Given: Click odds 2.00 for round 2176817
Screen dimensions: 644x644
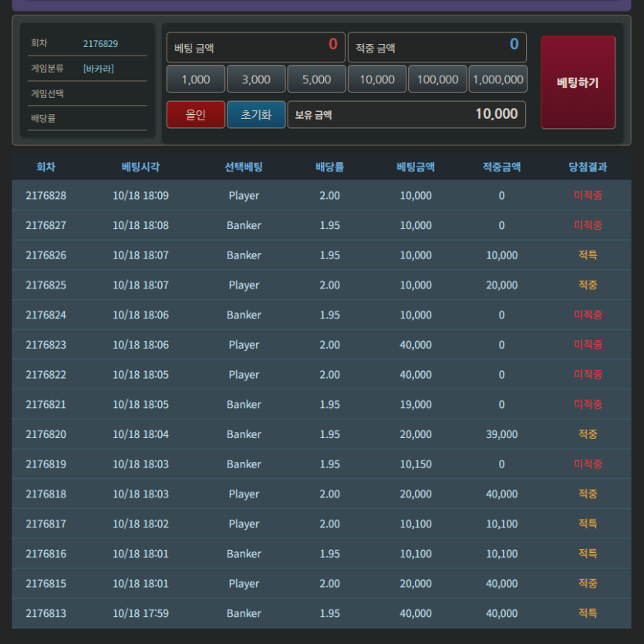Looking at the screenshot, I should [330, 524].
